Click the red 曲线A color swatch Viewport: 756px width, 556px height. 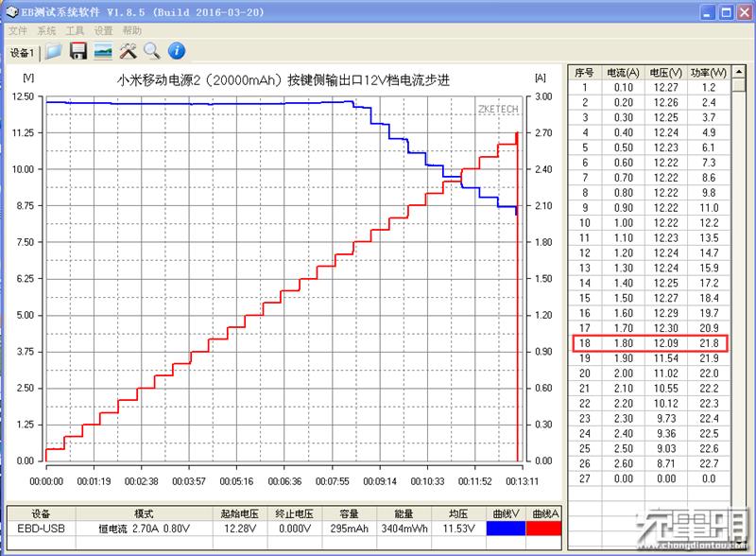click(x=543, y=529)
